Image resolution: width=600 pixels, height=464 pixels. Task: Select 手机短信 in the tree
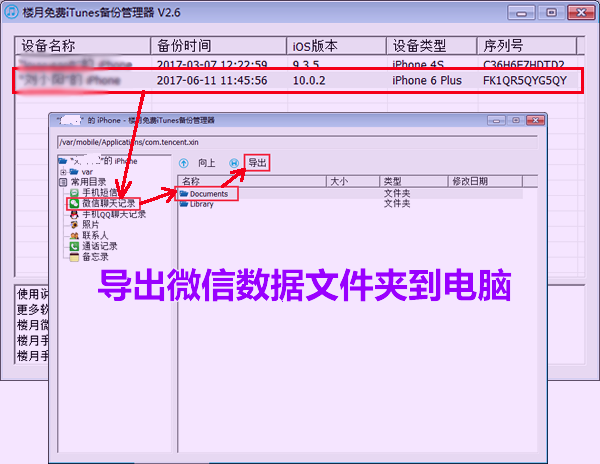[100, 192]
